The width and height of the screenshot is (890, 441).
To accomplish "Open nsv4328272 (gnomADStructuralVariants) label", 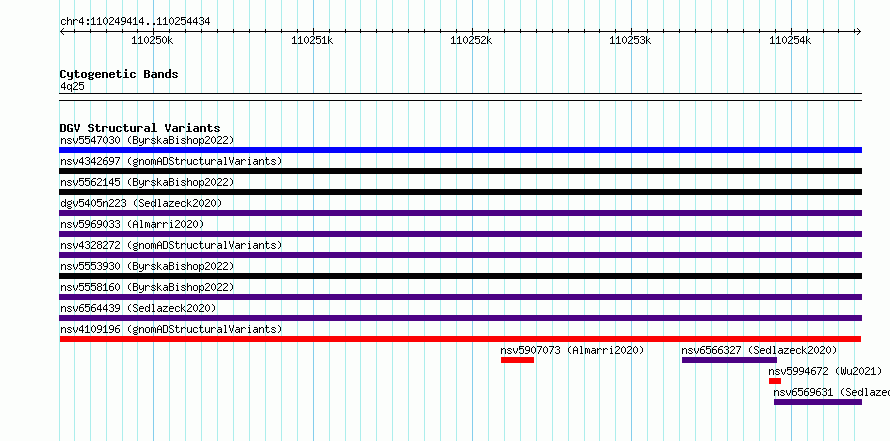I will tap(171, 245).
